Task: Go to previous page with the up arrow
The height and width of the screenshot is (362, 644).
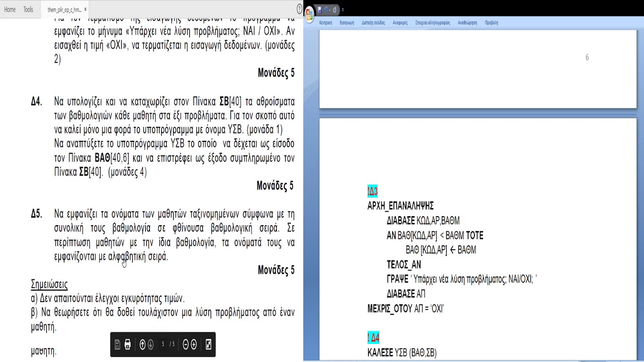Action: pyautogui.click(x=142, y=344)
